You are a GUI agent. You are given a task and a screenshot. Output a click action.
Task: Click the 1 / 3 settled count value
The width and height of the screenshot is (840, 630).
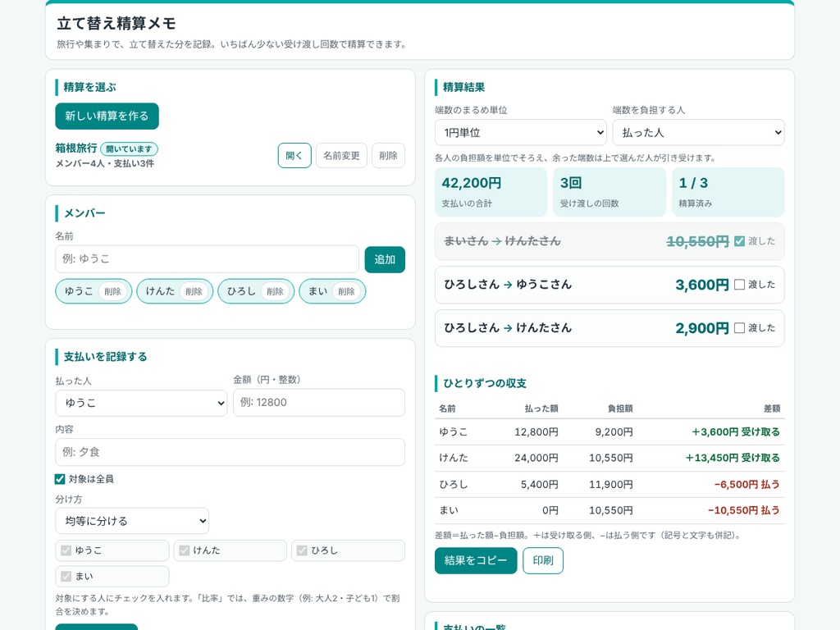[x=693, y=183]
